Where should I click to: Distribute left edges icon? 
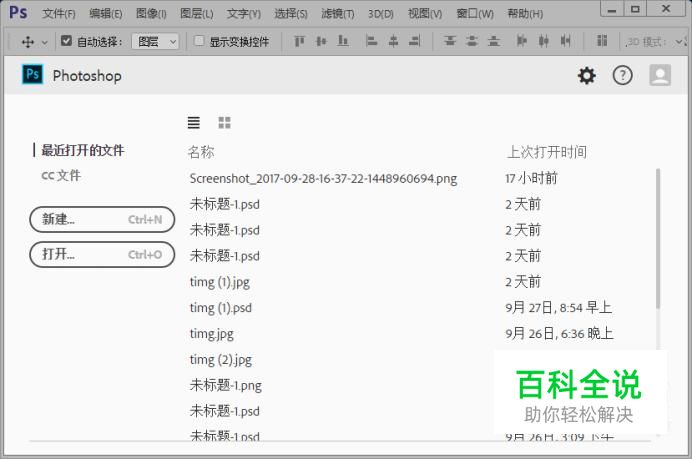pyautogui.click(x=522, y=41)
